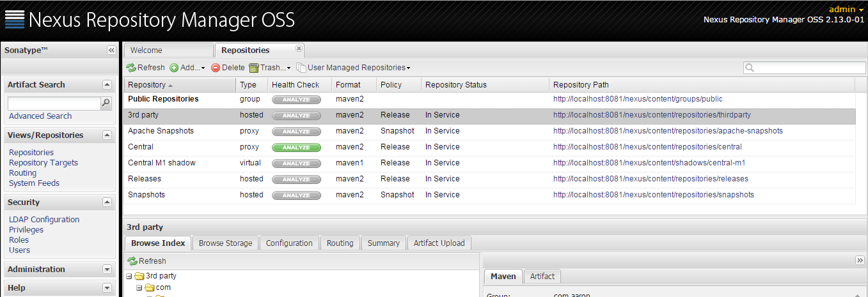Image resolution: width=868 pixels, height=297 pixels.
Task: Open the thirdparty repository path URL
Action: pos(652,115)
